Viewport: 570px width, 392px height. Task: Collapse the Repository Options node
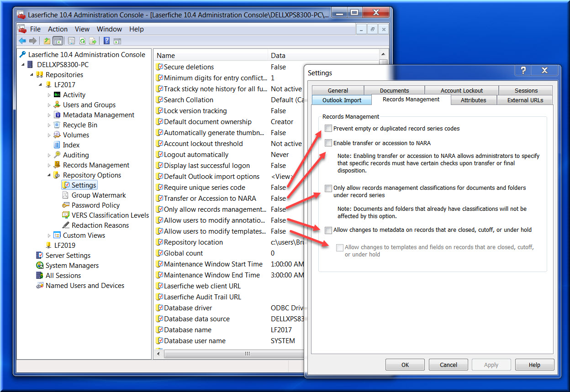[x=49, y=175]
